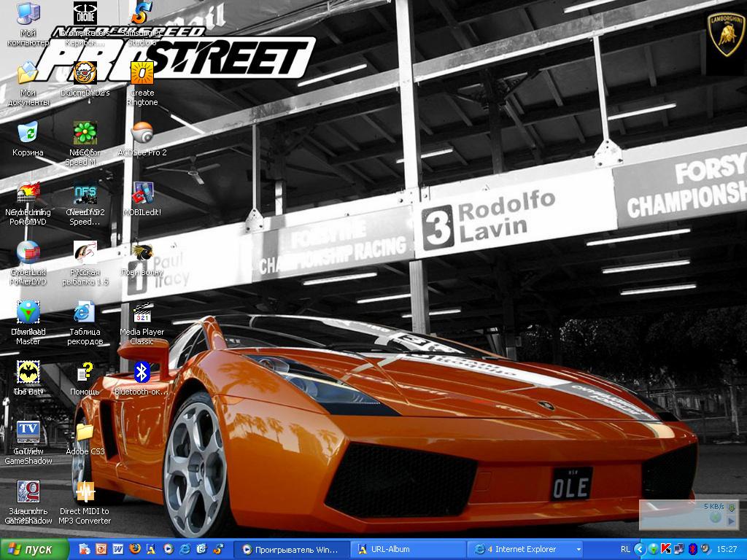Viewport: 747px width, 560px height.
Task: Click the taskbar clock showing 15:27
Action: click(x=727, y=550)
